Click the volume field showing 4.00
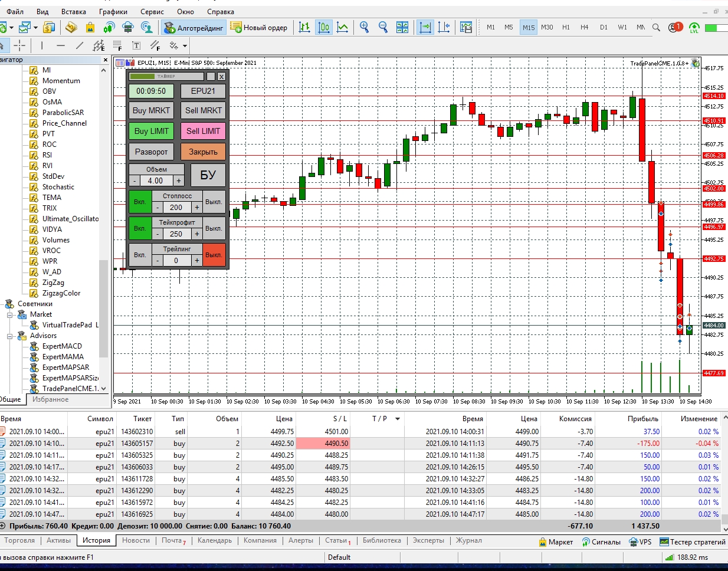This screenshot has width=728, height=571. (x=156, y=181)
